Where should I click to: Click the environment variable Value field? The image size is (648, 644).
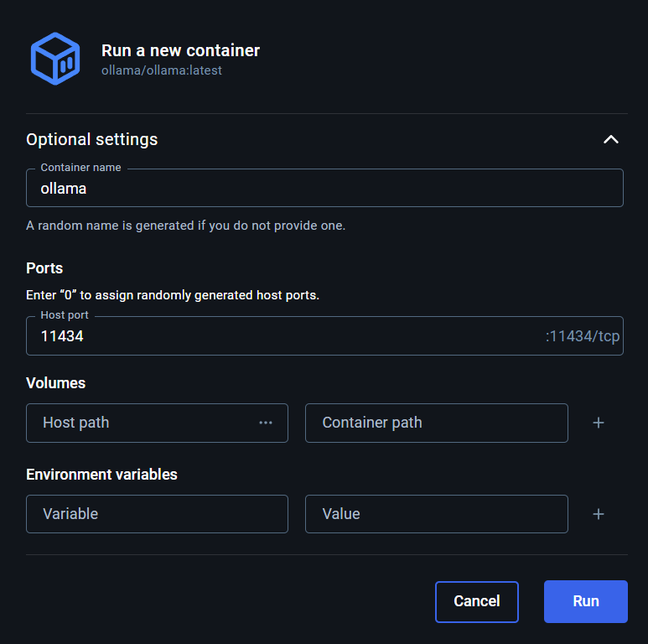[x=437, y=514]
